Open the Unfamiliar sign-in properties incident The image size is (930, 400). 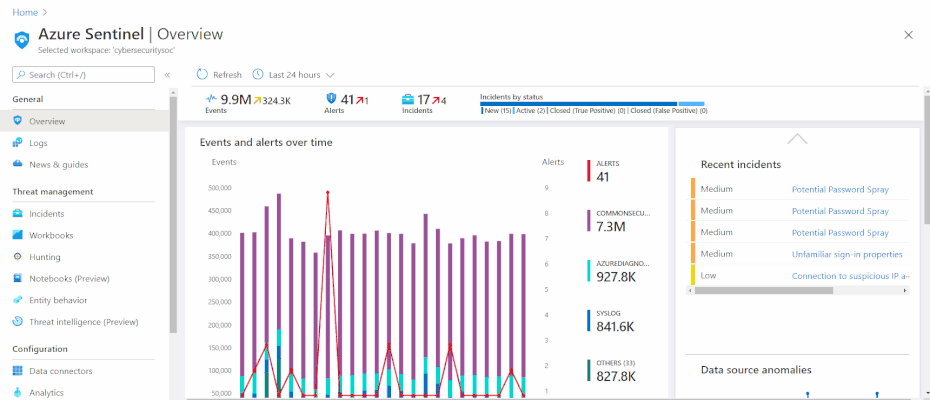coord(847,254)
